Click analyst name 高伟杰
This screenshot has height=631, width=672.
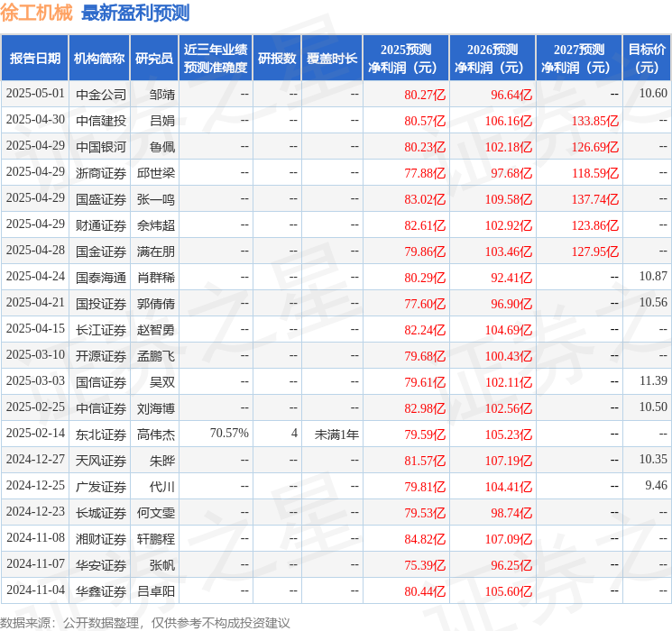(x=156, y=434)
